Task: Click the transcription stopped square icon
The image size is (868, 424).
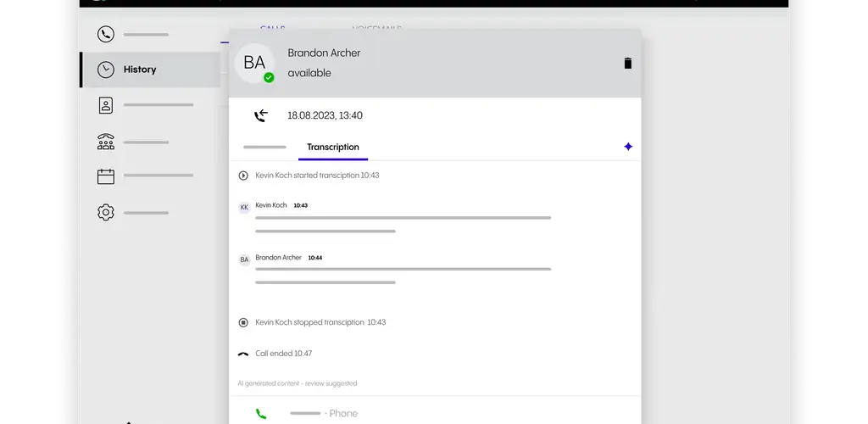Action: [x=243, y=322]
